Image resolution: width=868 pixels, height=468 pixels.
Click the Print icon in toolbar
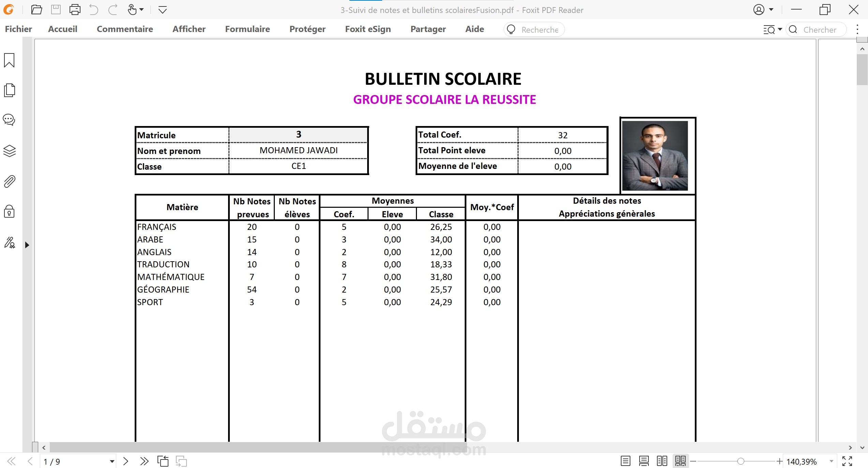point(75,10)
